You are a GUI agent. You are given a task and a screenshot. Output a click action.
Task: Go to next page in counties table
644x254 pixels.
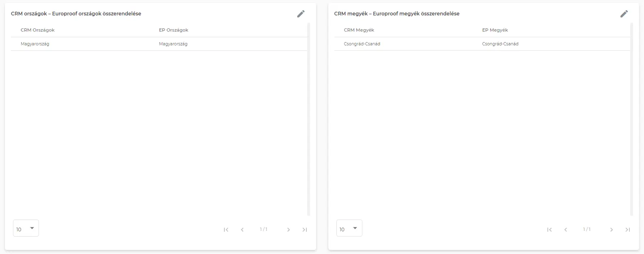pyautogui.click(x=612, y=230)
